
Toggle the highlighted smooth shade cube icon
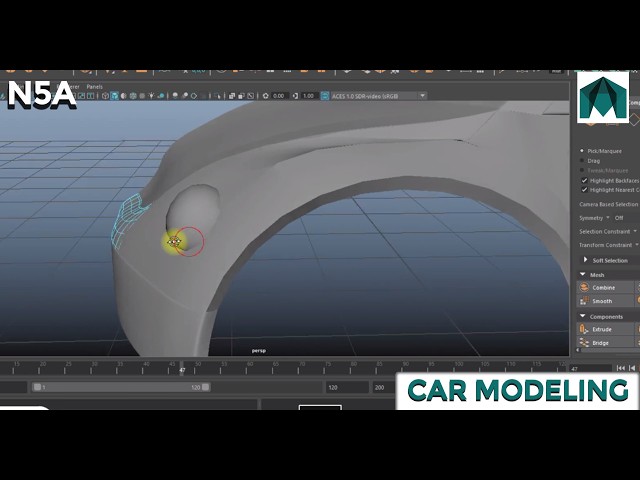[x=115, y=96]
